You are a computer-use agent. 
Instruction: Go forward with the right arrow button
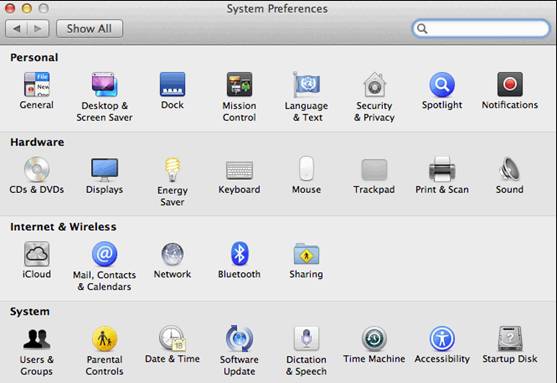[x=38, y=28]
